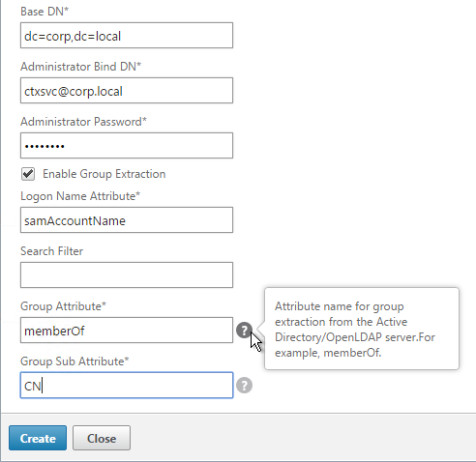
Task: Click the Administrator Bind DN label
Action: (81, 67)
